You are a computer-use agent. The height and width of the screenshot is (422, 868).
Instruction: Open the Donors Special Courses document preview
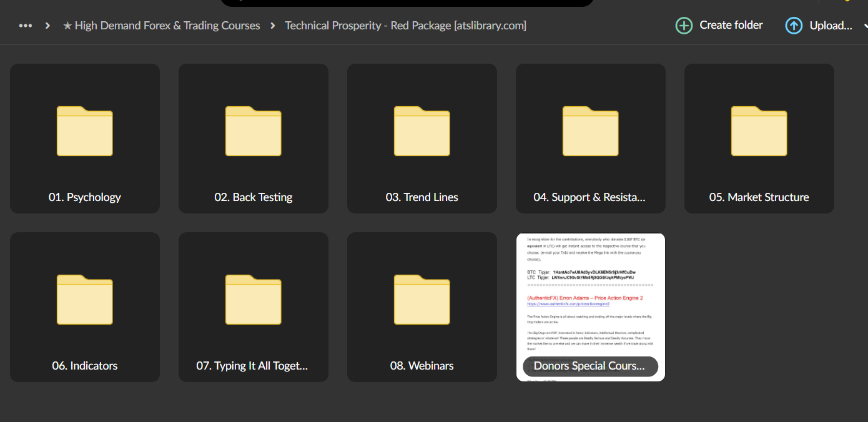(590, 293)
